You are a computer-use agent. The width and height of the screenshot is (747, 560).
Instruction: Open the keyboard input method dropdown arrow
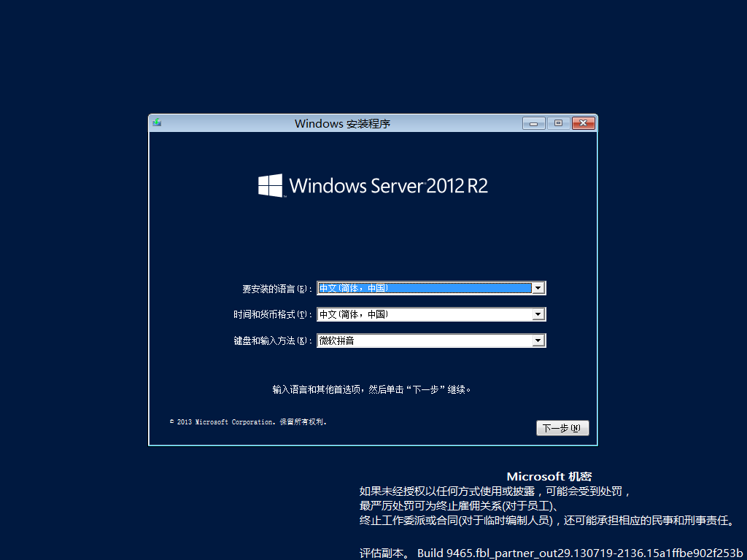pyautogui.click(x=538, y=341)
